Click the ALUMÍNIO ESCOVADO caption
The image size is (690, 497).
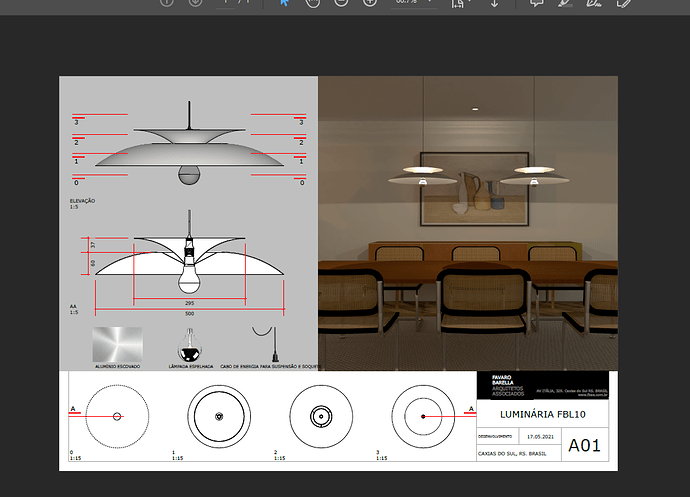[x=117, y=366]
